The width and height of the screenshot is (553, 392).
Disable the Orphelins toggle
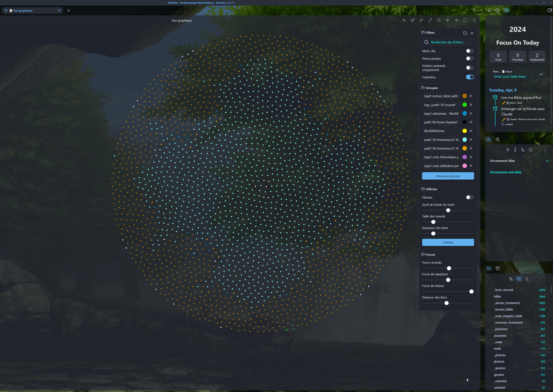click(x=470, y=77)
